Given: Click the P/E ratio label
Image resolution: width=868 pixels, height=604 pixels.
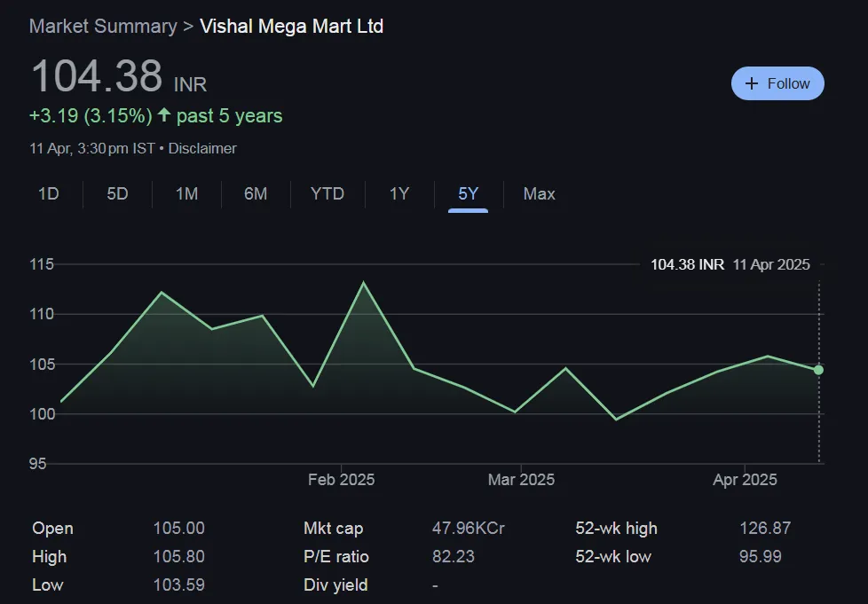Looking at the screenshot, I should click(336, 556).
